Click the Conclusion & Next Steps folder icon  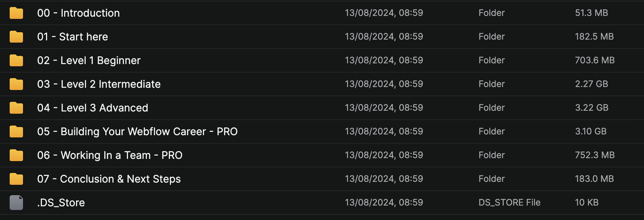click(16, 179)
